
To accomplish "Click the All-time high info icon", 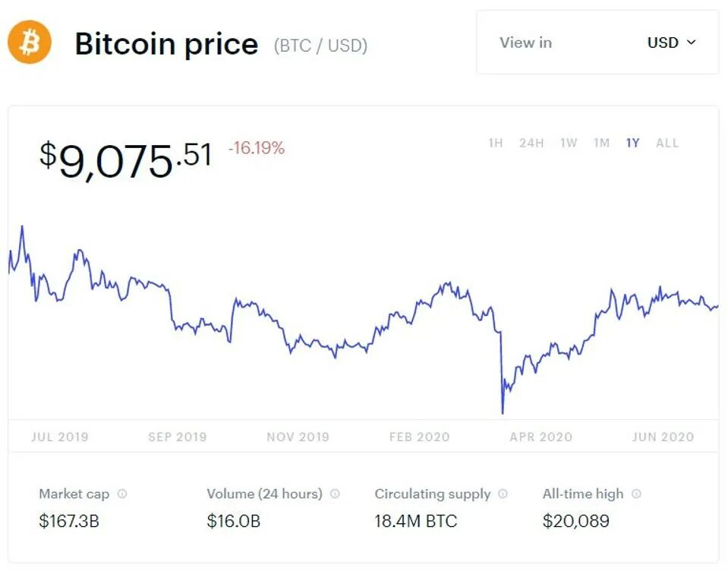I will 636,494.
